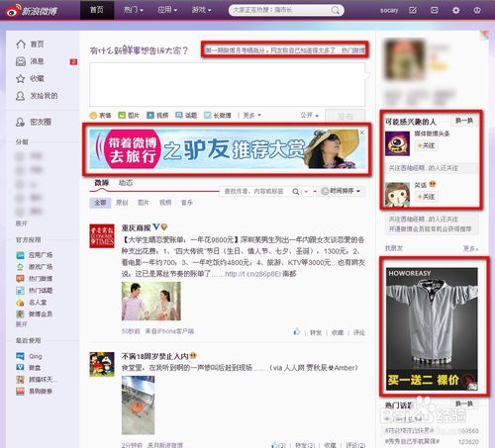Expand groups with 展开 under 分组
Image resolution: width=495 pixels, height=448 pixels.
point(22,224)
